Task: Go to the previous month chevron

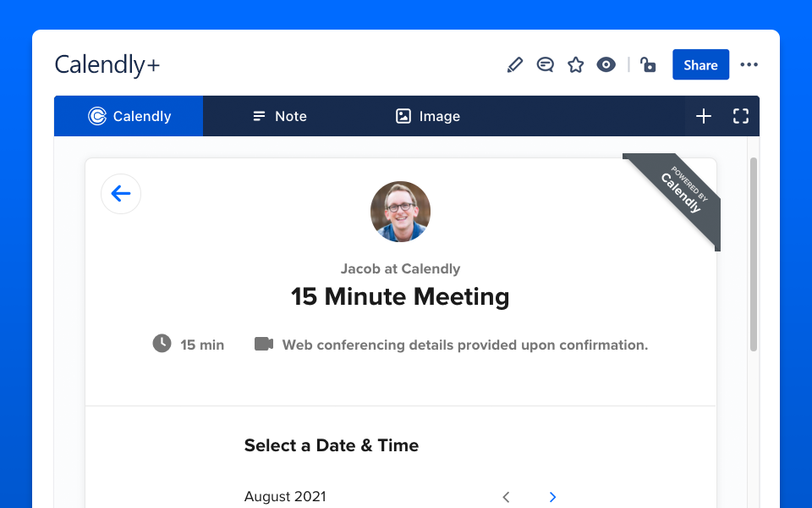Action: pos(506,497)
